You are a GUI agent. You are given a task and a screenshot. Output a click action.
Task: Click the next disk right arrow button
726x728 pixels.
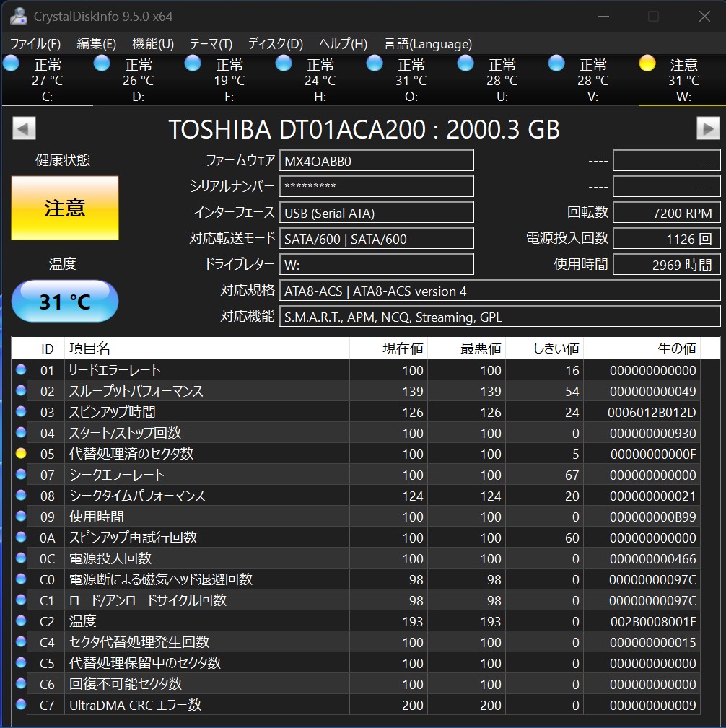(x=707, y=129)
